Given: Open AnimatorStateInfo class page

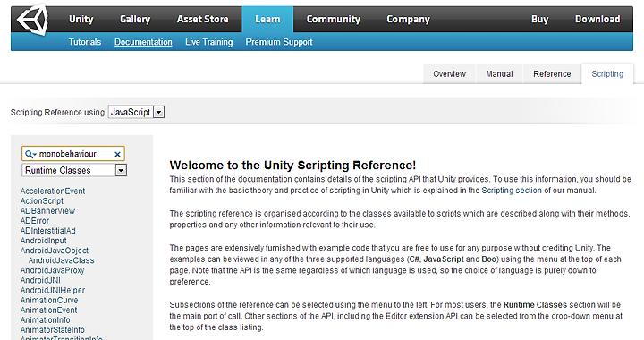Looking at the screenshot, I should pos(52,330).
